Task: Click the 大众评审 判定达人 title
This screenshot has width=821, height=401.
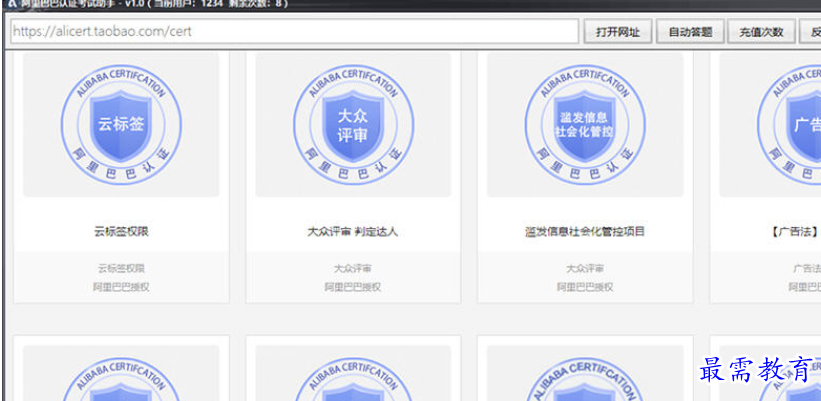Action: [x=353, y=232]
